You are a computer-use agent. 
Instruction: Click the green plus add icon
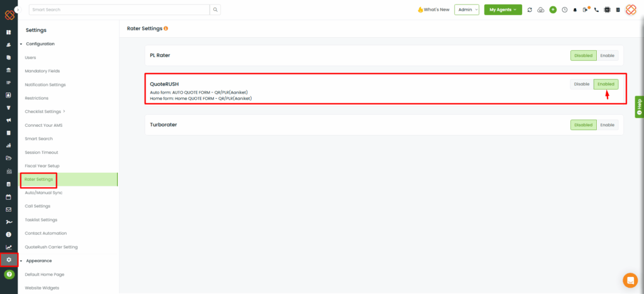(553, 10)
